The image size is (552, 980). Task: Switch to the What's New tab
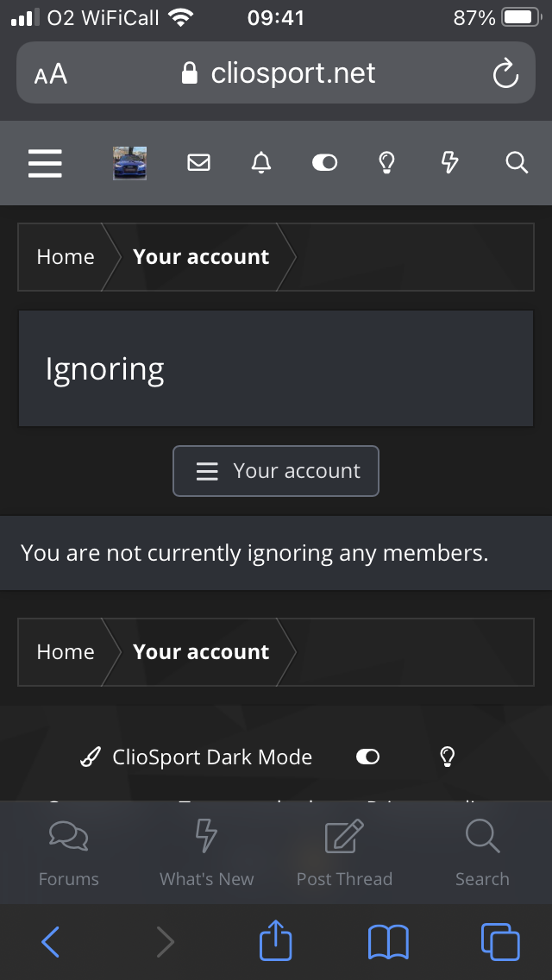click(207, 852)
